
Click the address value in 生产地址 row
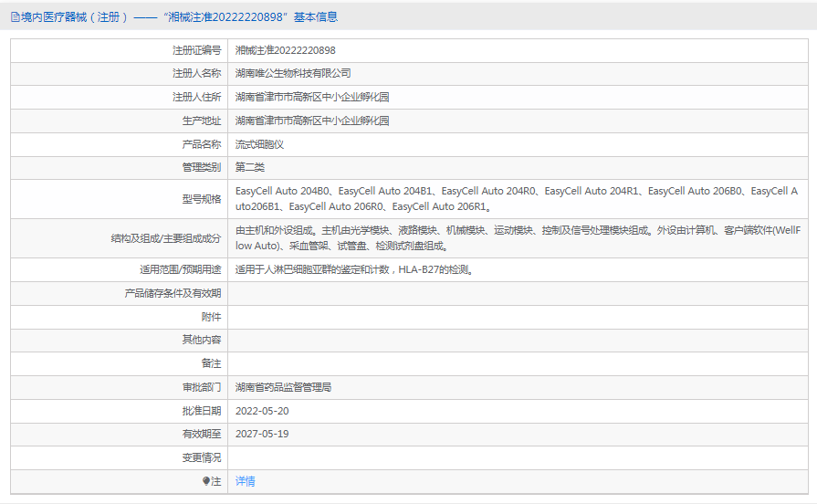312,121
